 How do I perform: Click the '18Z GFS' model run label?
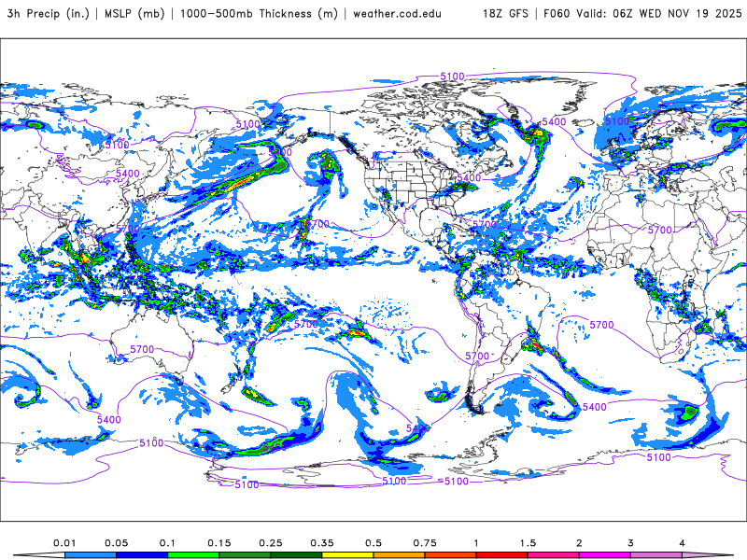point(505,13)
